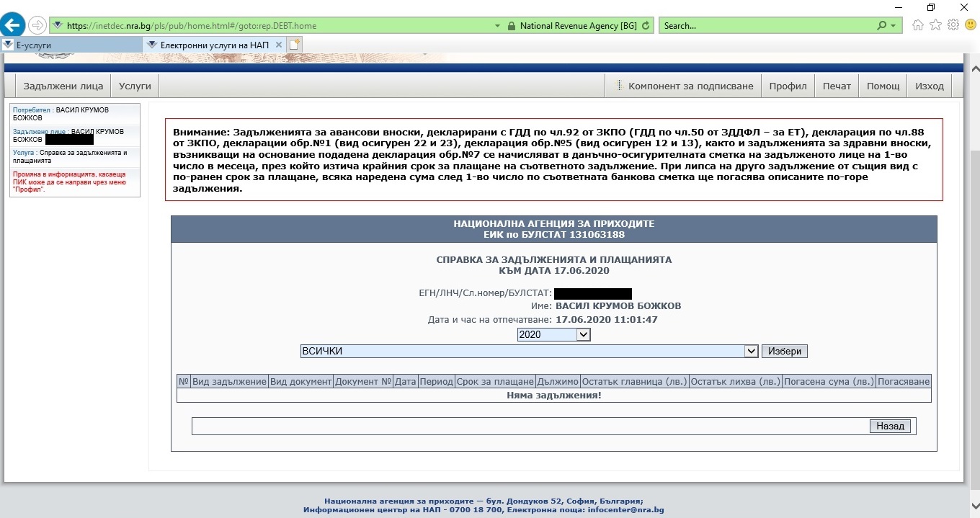Expand the search provider dropdown arrow

(x=894, y=25)
